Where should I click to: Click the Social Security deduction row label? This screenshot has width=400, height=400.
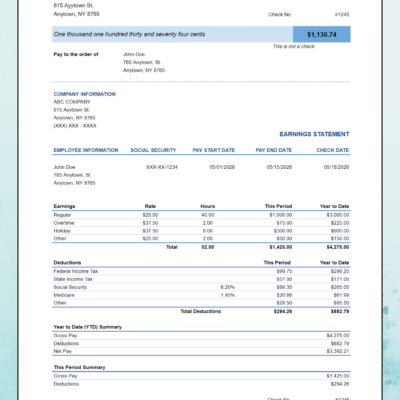(x=70, y=287)
